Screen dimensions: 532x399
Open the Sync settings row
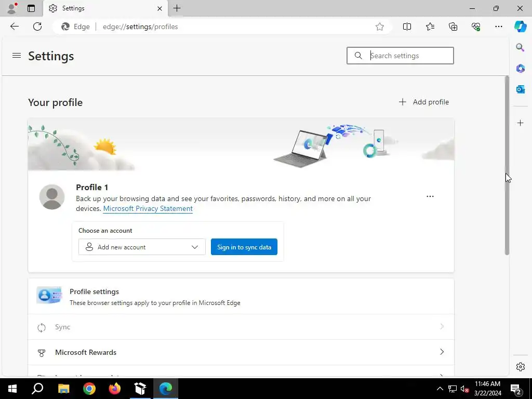pos(241,327)
